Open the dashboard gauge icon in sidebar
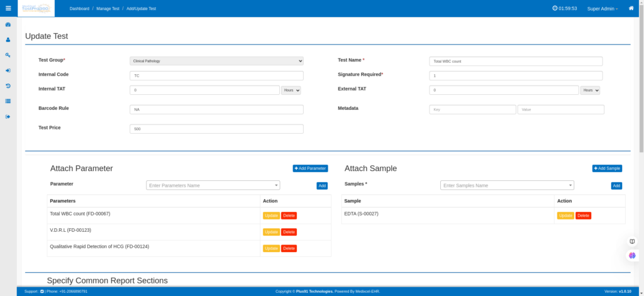The image size is (644, 296). coord(8,25)
